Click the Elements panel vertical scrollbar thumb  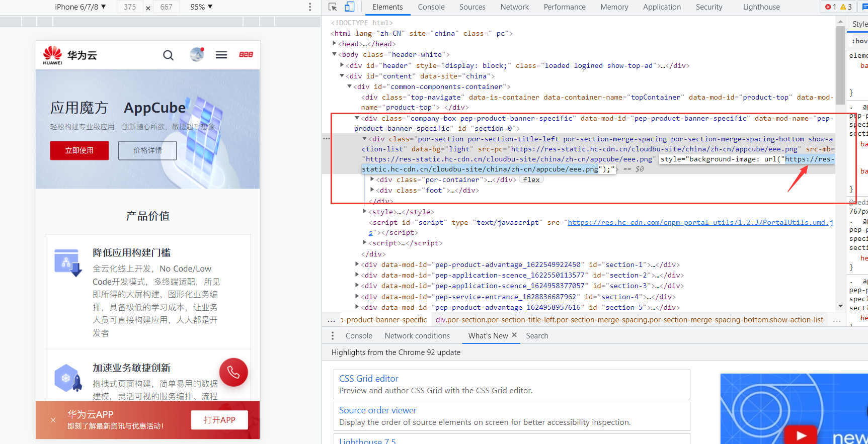(840, 65)
